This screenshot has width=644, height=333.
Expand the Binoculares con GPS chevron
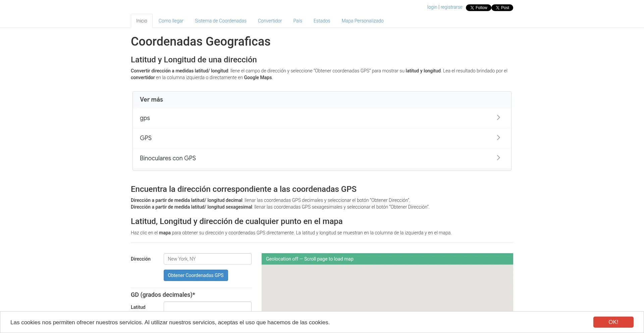498,158
